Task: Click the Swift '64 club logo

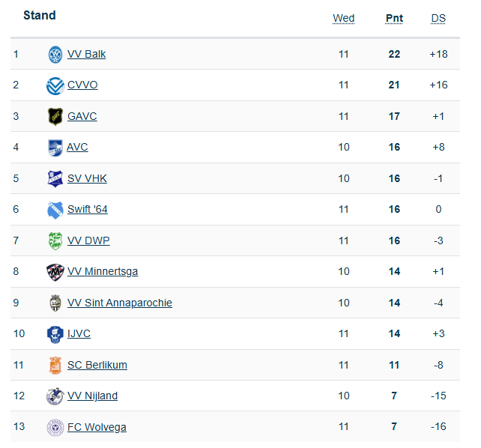Action: point(55,210)
